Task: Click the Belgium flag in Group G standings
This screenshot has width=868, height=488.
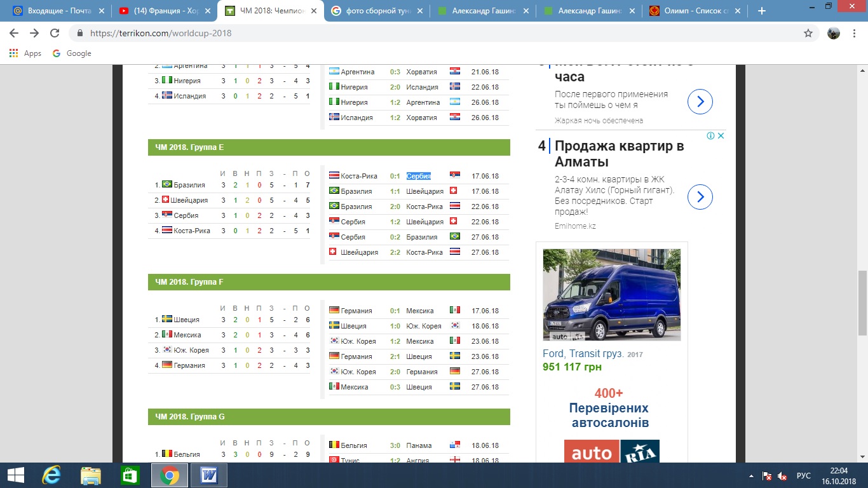Action: point(167,454)
